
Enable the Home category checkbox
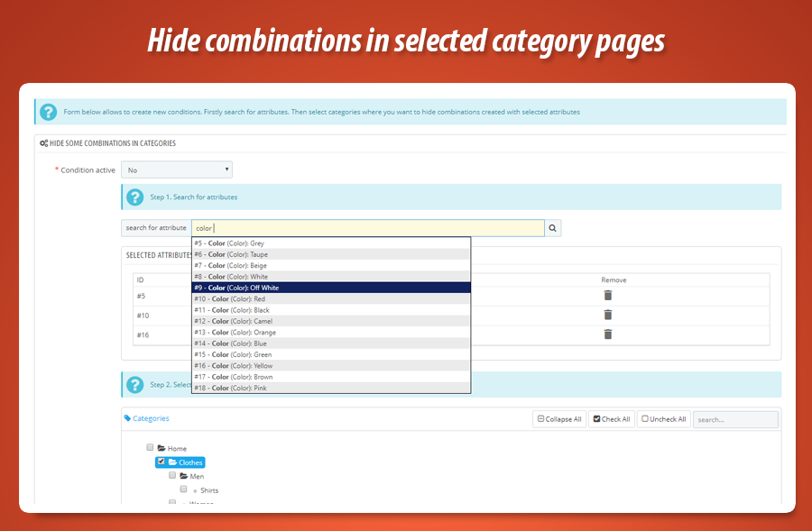click(150, 447)
